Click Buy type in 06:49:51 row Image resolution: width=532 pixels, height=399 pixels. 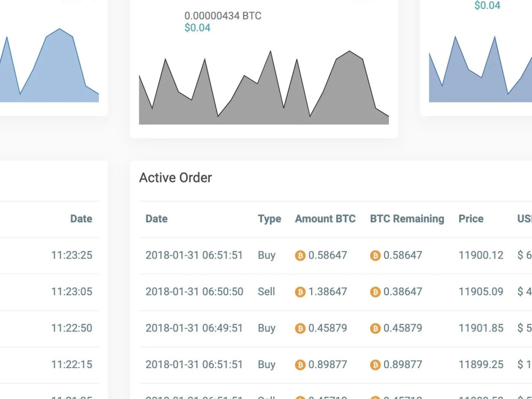click(267, 328)
